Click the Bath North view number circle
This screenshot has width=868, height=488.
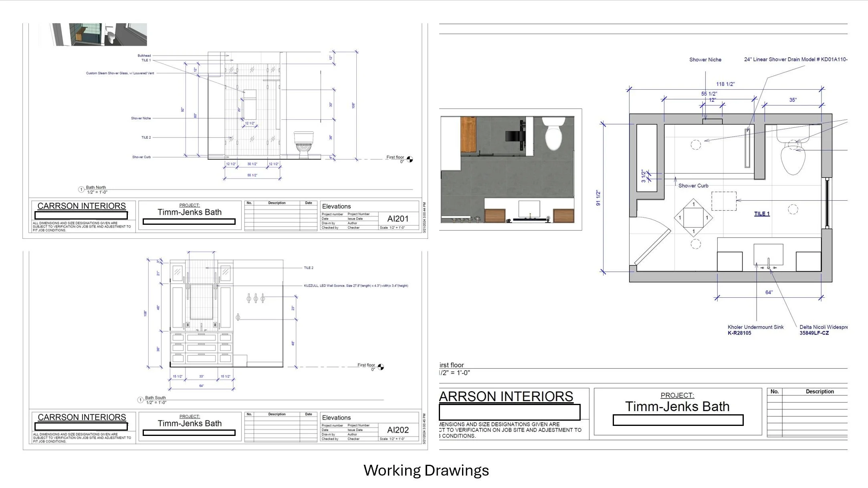click(x=81, y=190)
